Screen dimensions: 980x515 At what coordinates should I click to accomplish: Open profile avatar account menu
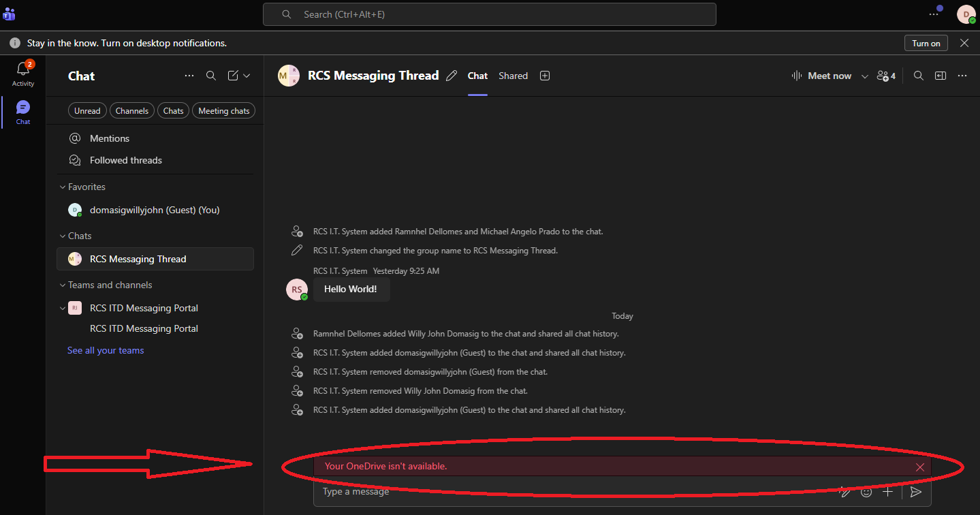[966, 14]
